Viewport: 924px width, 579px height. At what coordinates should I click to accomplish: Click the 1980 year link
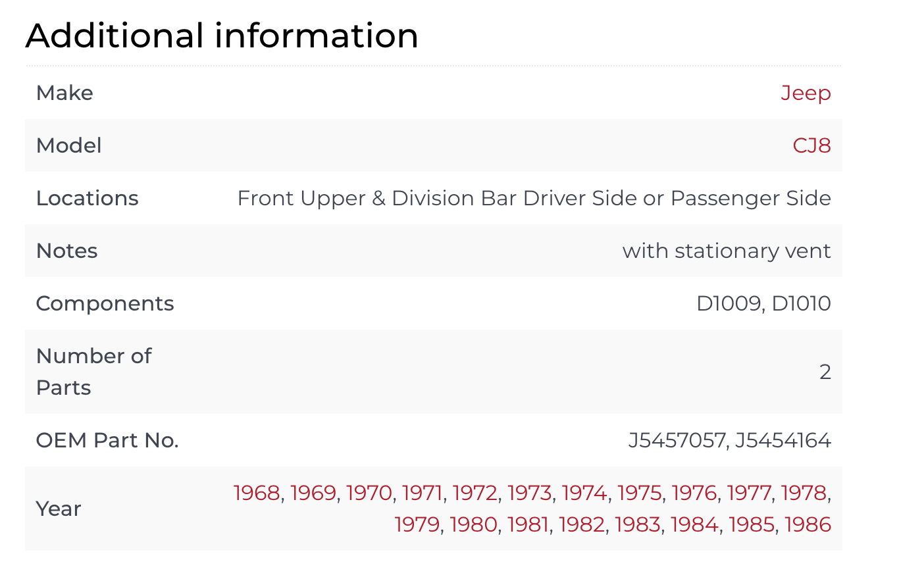[473, 524]
